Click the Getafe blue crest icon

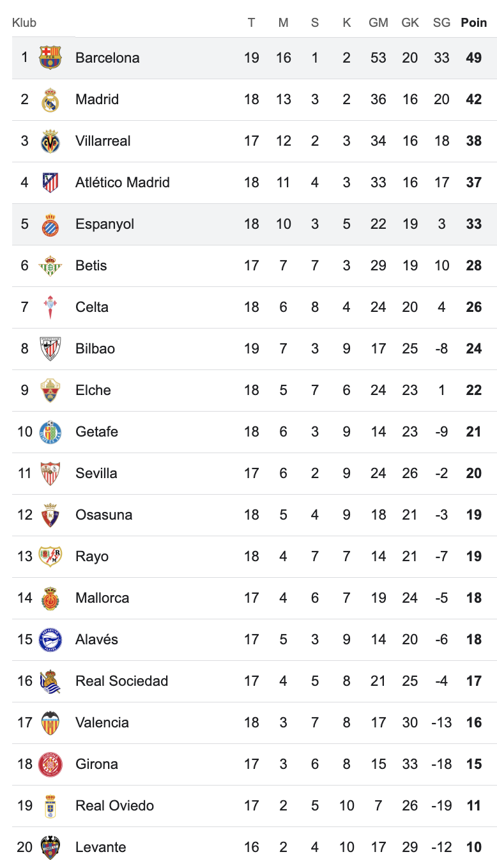pyautogui.click(x=50, y=432)
